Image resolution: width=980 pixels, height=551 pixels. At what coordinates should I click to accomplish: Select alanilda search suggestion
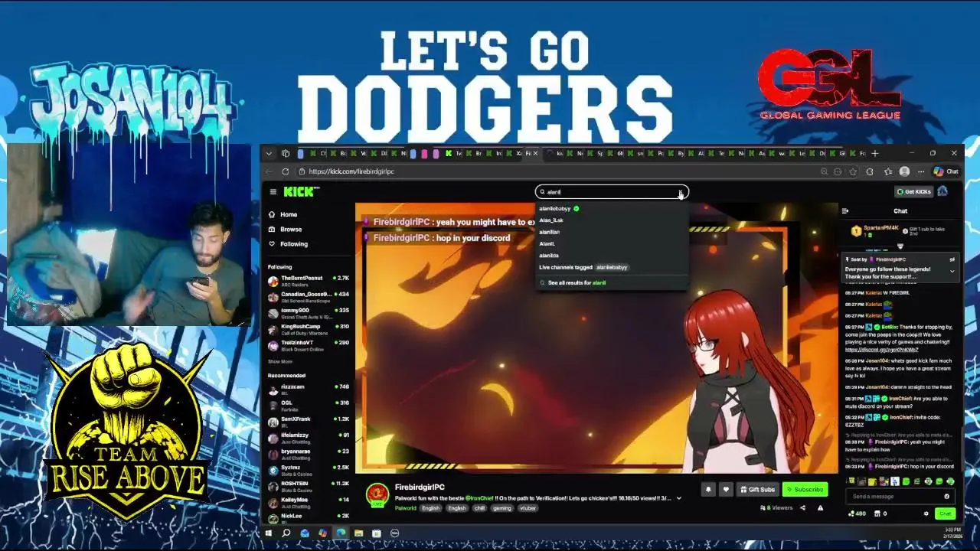[612, 256]
